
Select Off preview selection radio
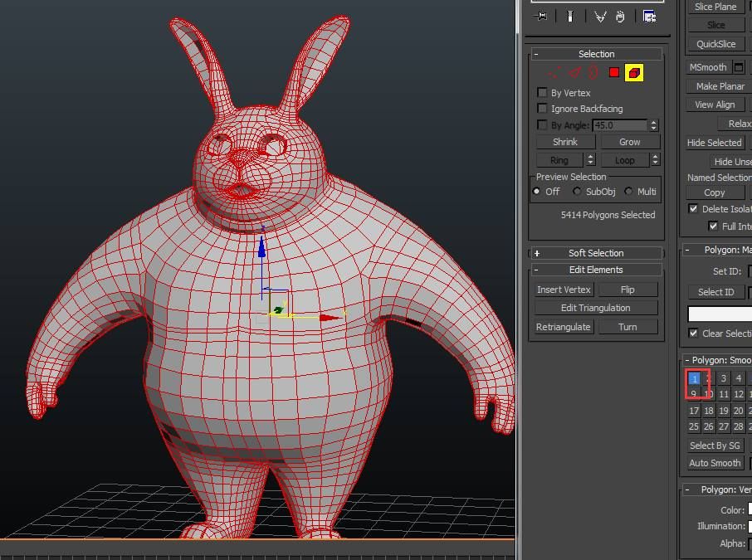pyautogui.click(x=537, y=192)
